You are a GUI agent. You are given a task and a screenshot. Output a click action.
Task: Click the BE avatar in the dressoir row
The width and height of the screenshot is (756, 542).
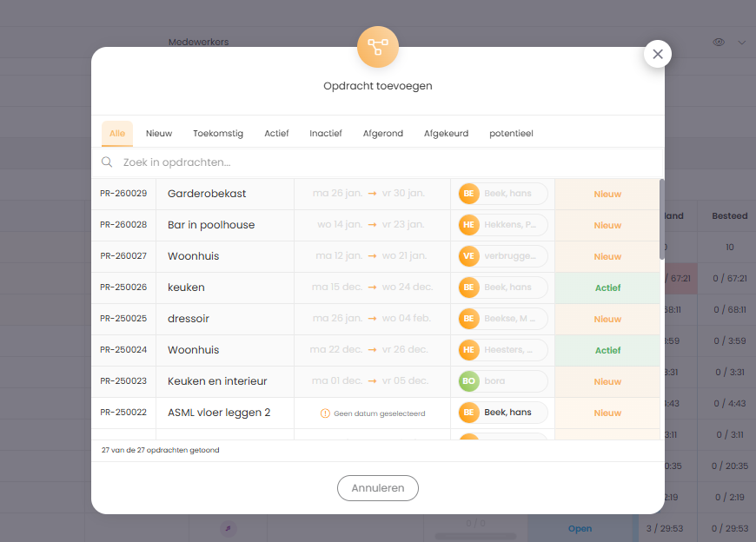[x=469, y=319]
